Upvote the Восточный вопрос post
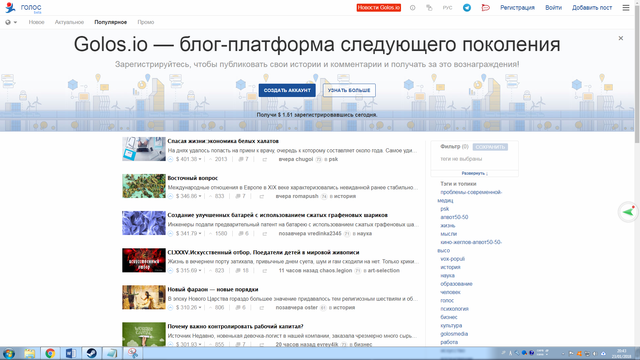The image size is (640, 360). [x=170, y=196]
